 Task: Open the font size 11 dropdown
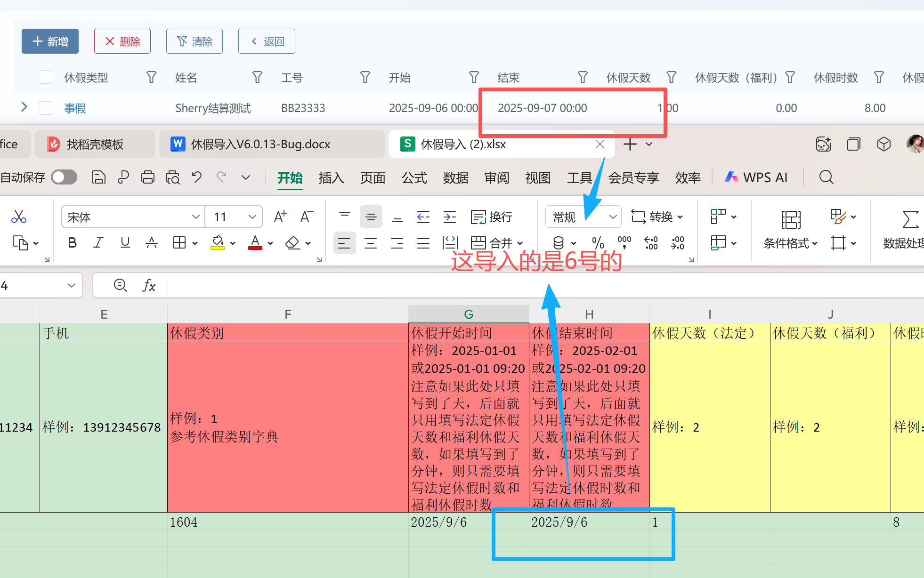(252, 217)
